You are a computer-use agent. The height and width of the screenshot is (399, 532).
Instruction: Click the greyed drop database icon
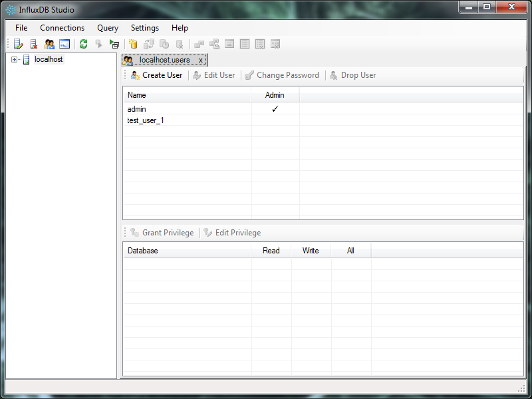tap(180, 44)
